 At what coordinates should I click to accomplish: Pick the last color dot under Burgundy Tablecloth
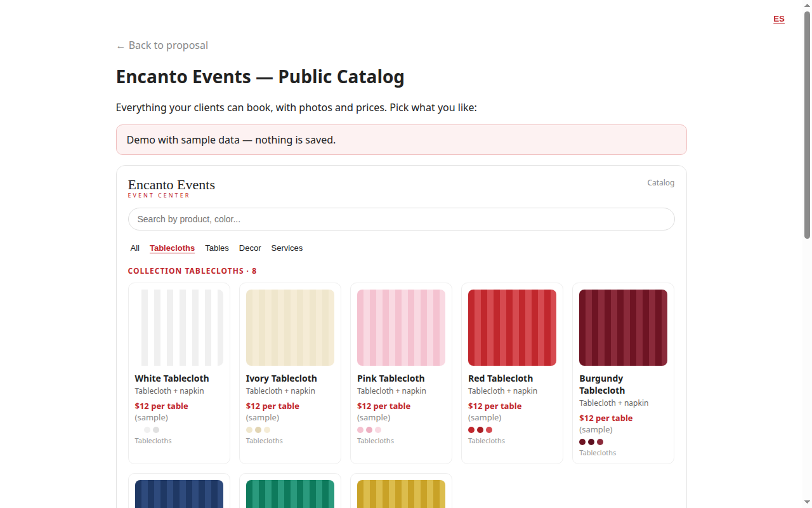600,442
